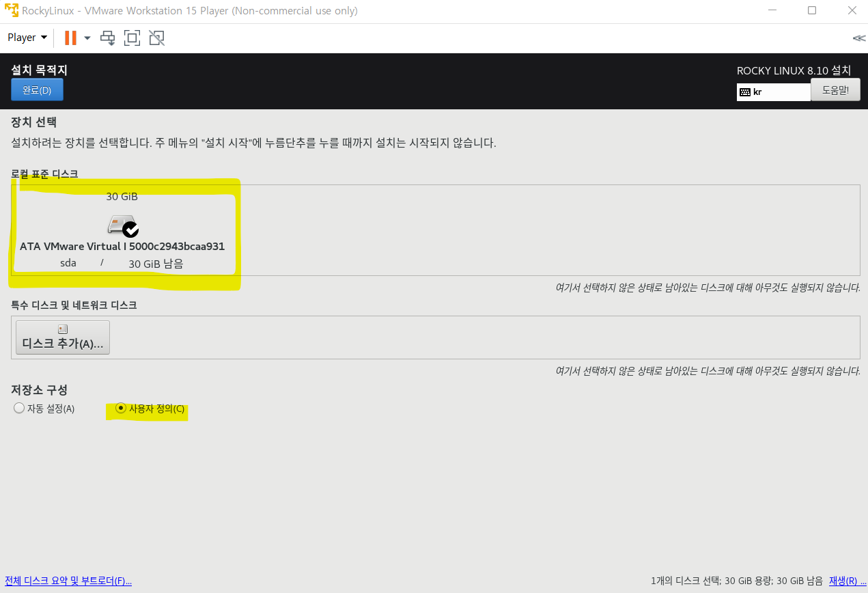Click the 로컬 표준 디스크 label
Image resolution: width=868 pixels, height=593 pixels.
point(44,174)
